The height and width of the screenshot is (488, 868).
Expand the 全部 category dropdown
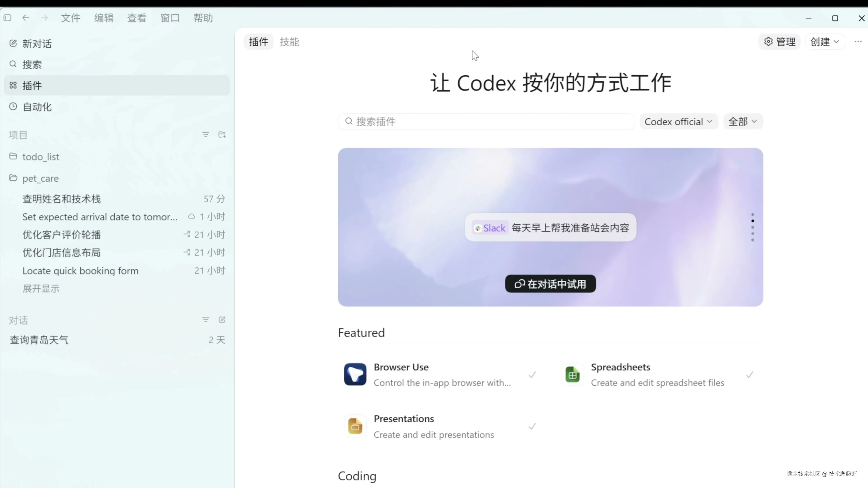(x=743, y=122)
